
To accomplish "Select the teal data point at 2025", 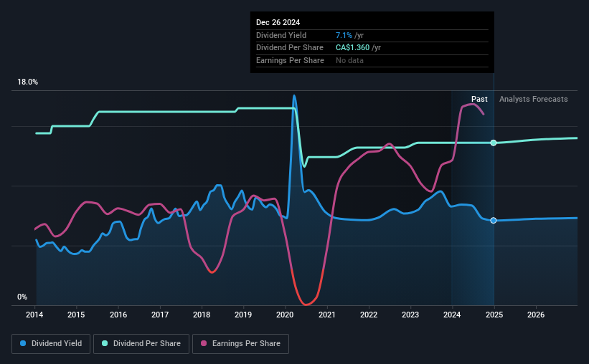I will tap(494, 143).
